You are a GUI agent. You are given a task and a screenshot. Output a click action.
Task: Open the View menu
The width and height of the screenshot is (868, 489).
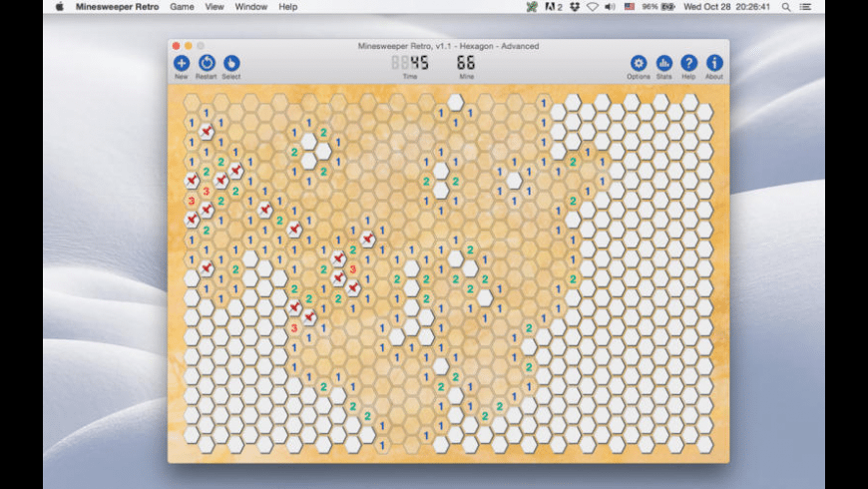pos(215,7)
